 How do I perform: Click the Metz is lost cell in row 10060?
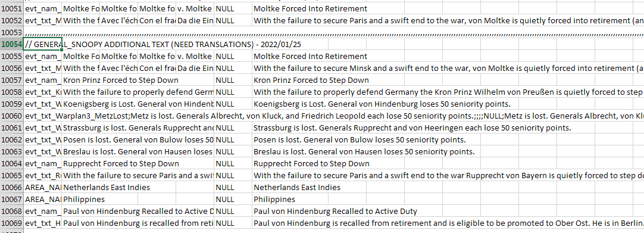pos(43,116)
